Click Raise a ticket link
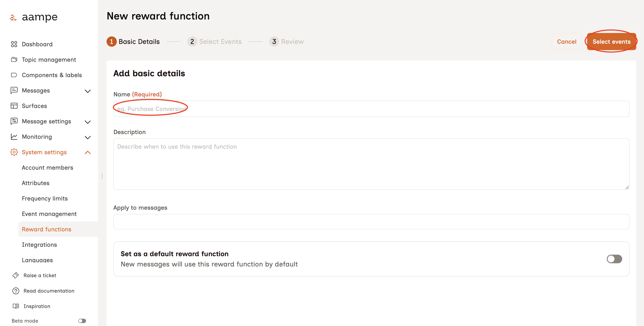The width and height of the screenshot is (644, 326). (40, 275)
